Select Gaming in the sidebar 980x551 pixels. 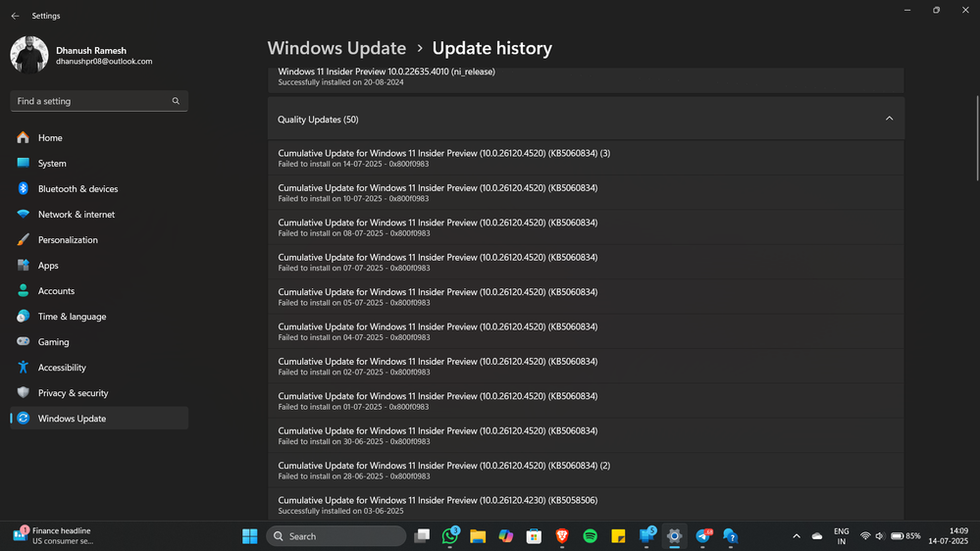(99, 342)
